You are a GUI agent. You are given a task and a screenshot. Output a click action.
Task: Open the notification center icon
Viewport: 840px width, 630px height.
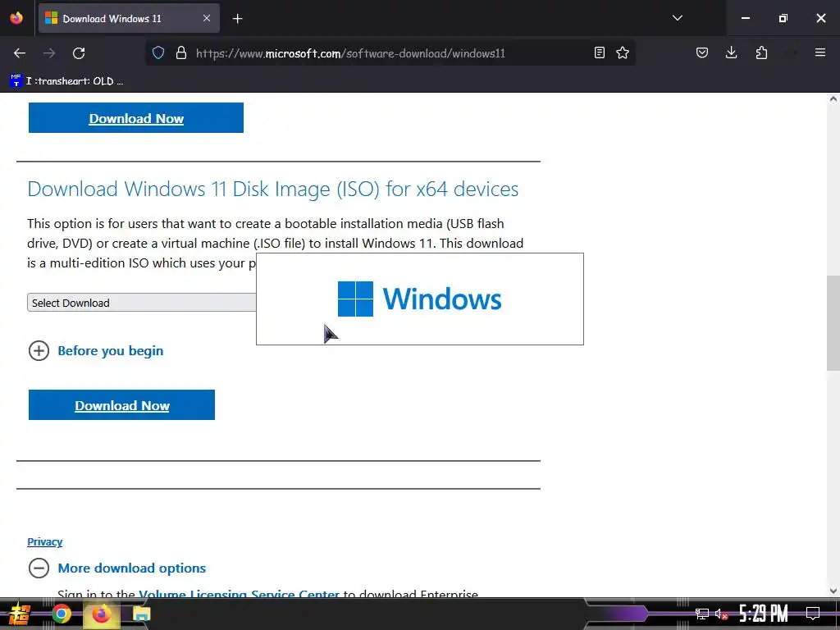(x=813, y=614)
